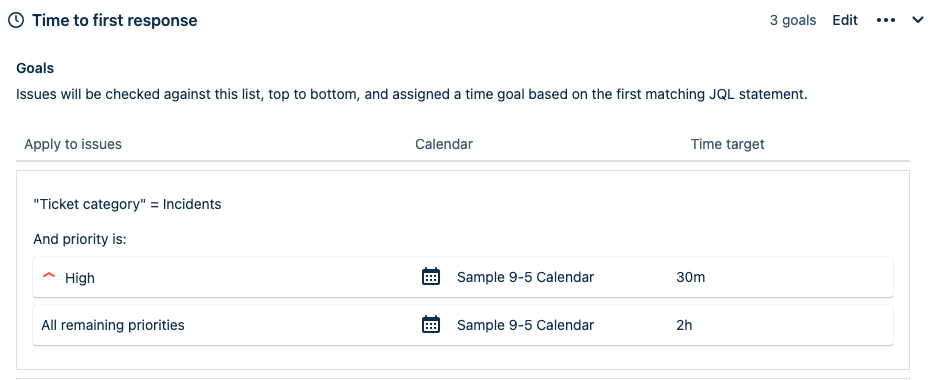Screen dimensions: 928x380
Task: Select the High priority goal row
Action: click(463, 277)
